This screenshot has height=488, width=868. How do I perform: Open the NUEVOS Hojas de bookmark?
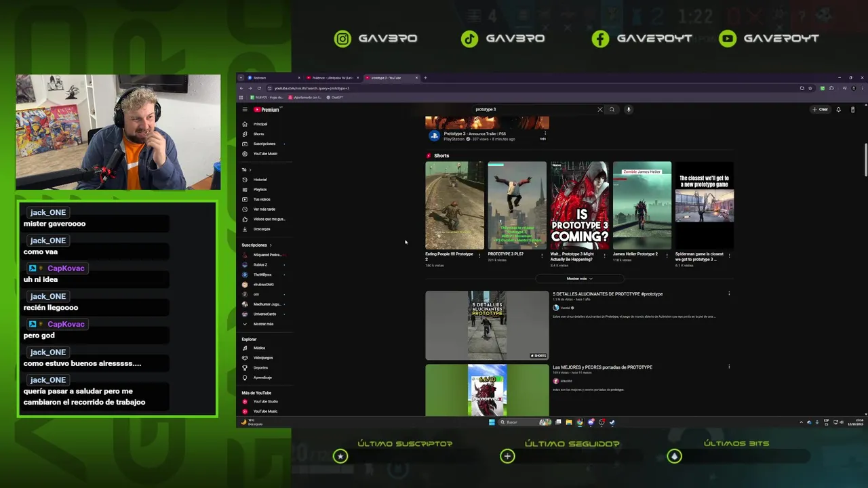pos(268,98)
